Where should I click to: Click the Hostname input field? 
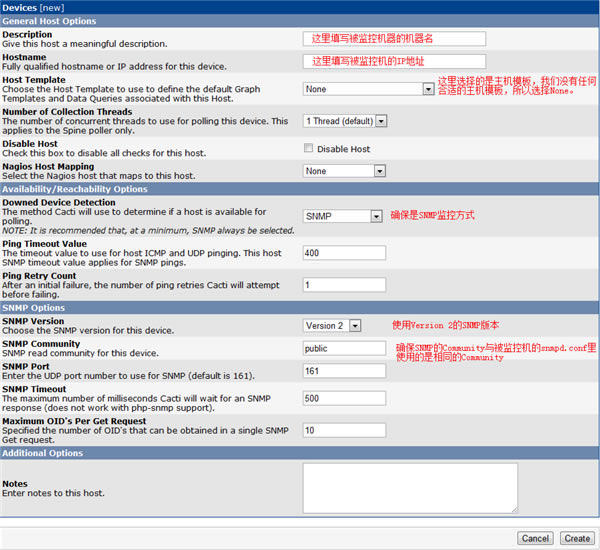tap(394, 61)
